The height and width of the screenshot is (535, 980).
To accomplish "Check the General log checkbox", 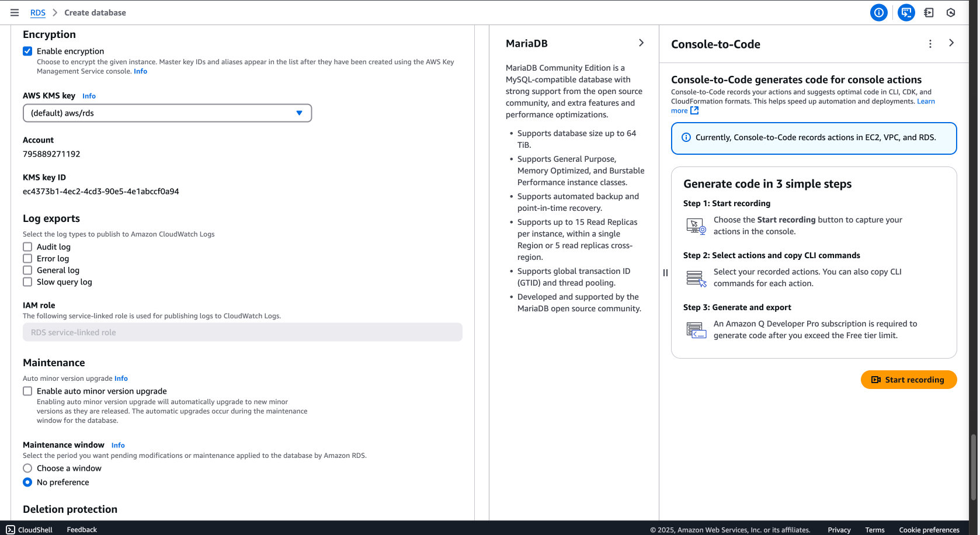I will (x=27, y=270).
